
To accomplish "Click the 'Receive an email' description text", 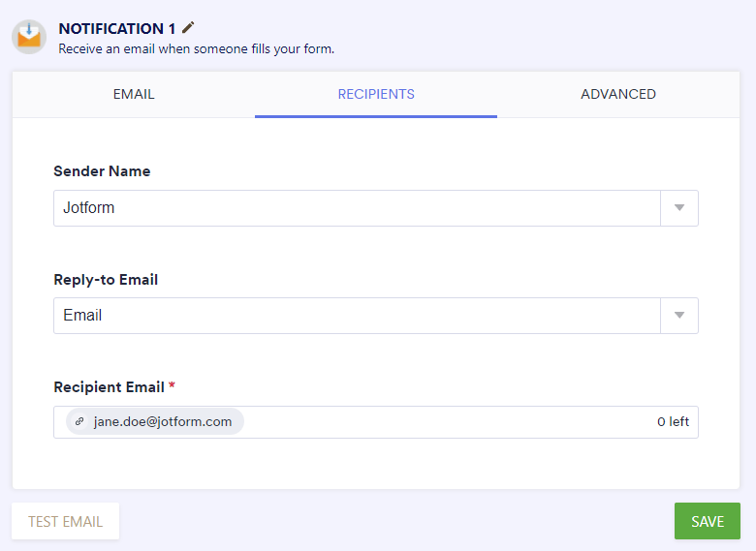I will pyautogui.click(x=196, y=48).
